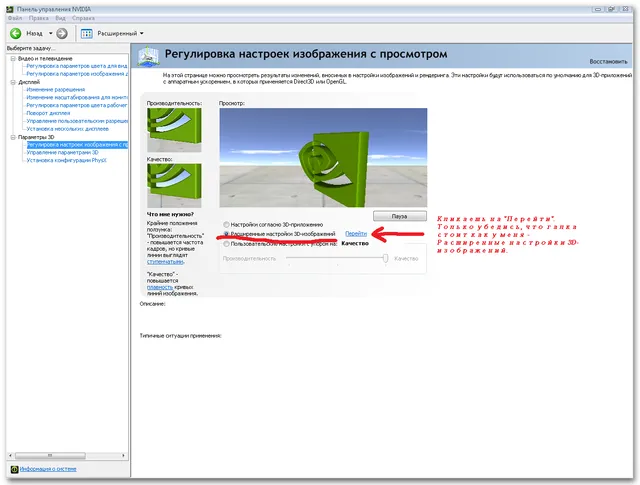The width and height of the screenshot is (640, 485).
Task: Open Установка конфигурации PhysX item
Action: (67, 160)
